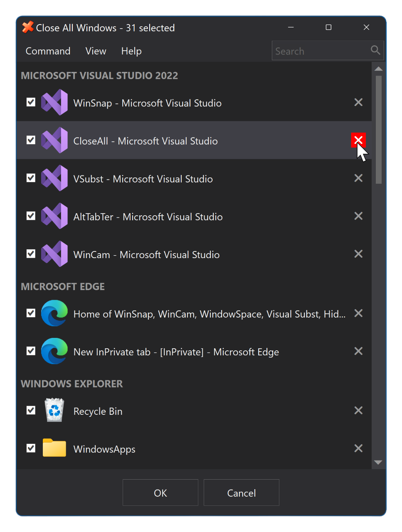Open the View menu
Screen dimensions: 402x532
(x=96, y=51)
